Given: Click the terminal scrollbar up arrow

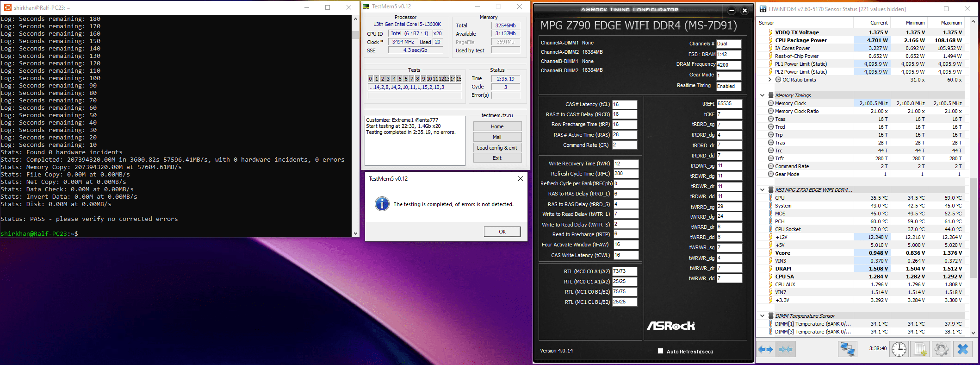Looking at the screenshot, I should [355, 19].
